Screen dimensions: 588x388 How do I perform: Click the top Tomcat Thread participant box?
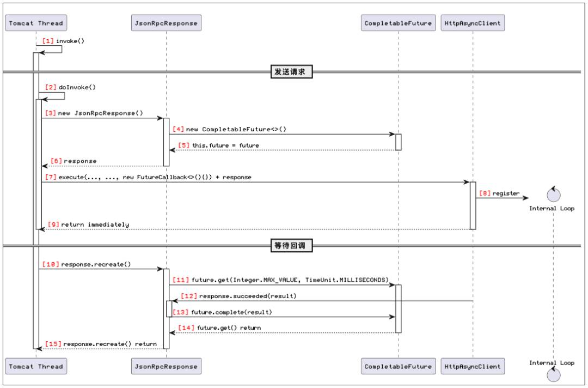point(36,23)
